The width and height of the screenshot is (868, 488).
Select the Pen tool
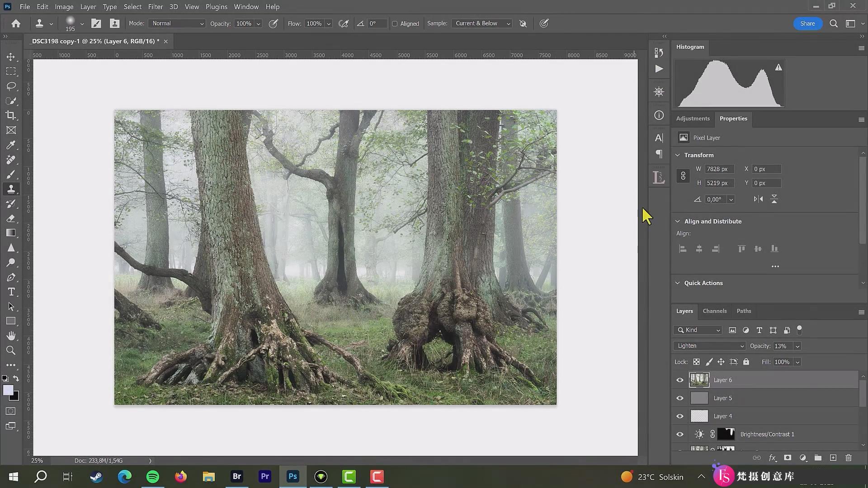click(11, 277)
